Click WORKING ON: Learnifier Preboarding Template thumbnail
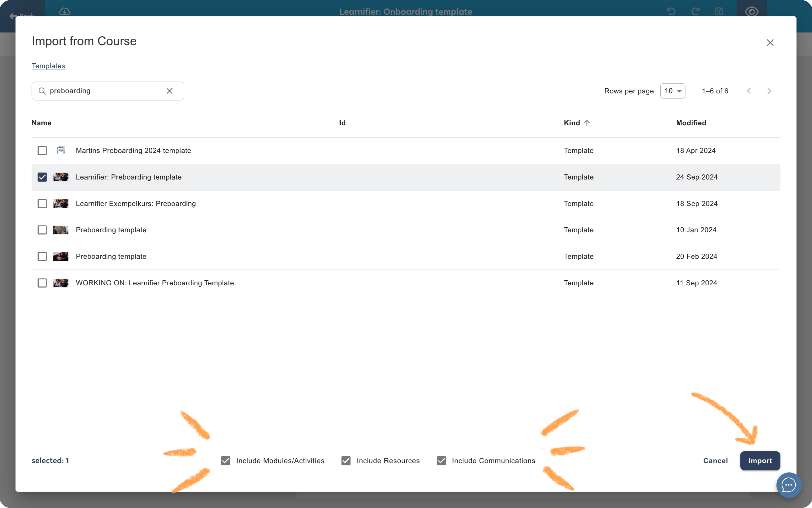Image resolution: width=812 pixels, height=508 pixels. pyautogui.click(x=61, y=283)
